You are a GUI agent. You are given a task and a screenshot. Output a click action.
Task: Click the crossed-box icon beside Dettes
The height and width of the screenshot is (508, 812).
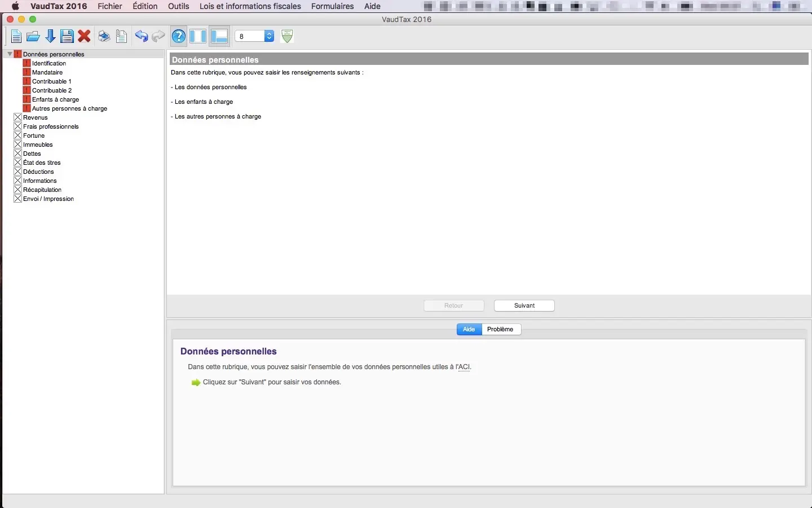coord(17,154)
